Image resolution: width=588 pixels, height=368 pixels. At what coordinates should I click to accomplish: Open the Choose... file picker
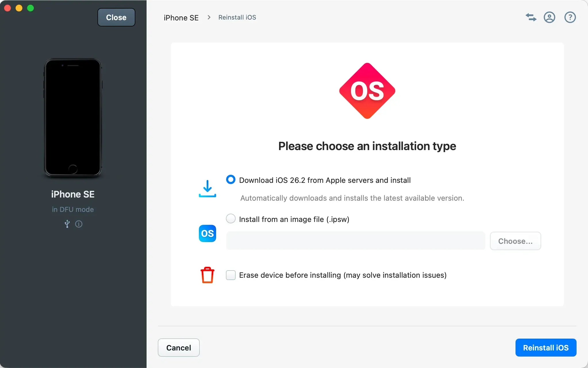(515, 241)
